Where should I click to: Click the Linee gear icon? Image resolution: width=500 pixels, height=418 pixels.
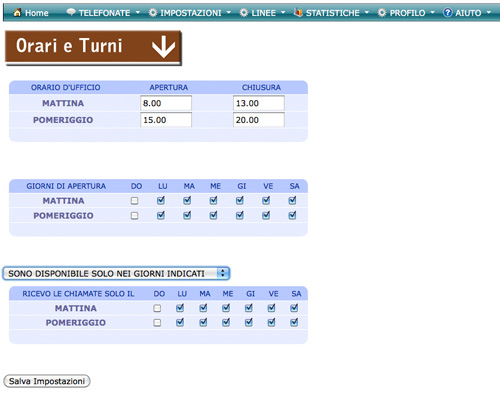point(244,13)
